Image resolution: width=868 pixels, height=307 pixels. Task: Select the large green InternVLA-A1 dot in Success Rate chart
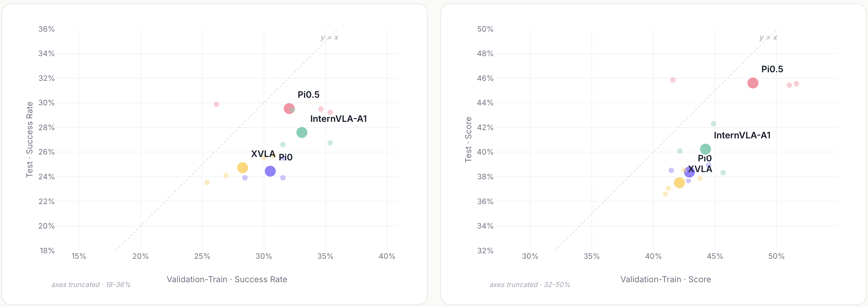[302, 133]
